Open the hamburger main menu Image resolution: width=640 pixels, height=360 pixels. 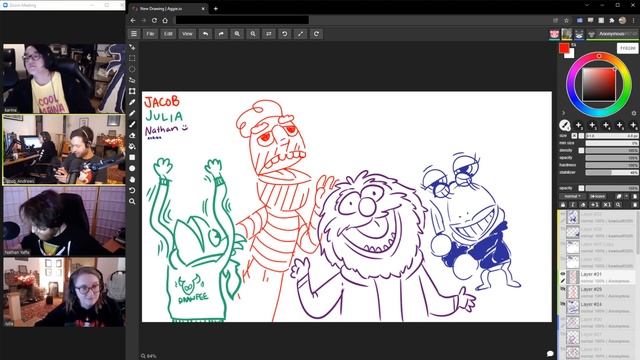click(x=134, y=34)
